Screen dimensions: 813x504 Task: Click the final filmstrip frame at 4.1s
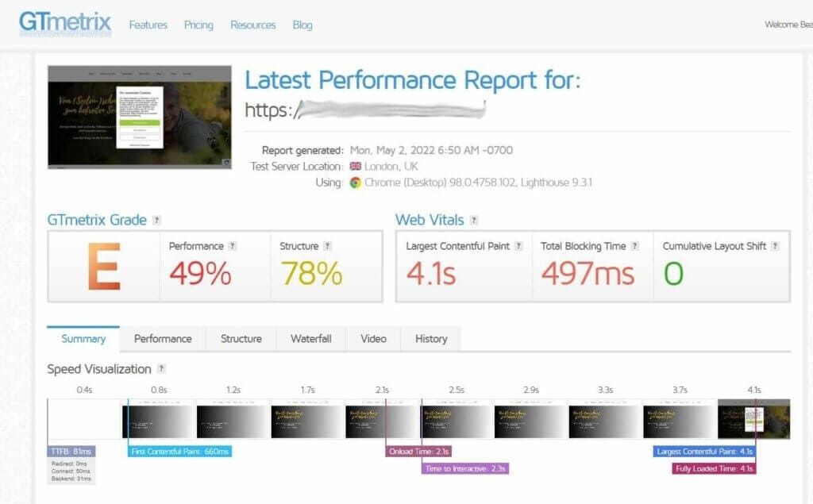(x=754, y=419)
